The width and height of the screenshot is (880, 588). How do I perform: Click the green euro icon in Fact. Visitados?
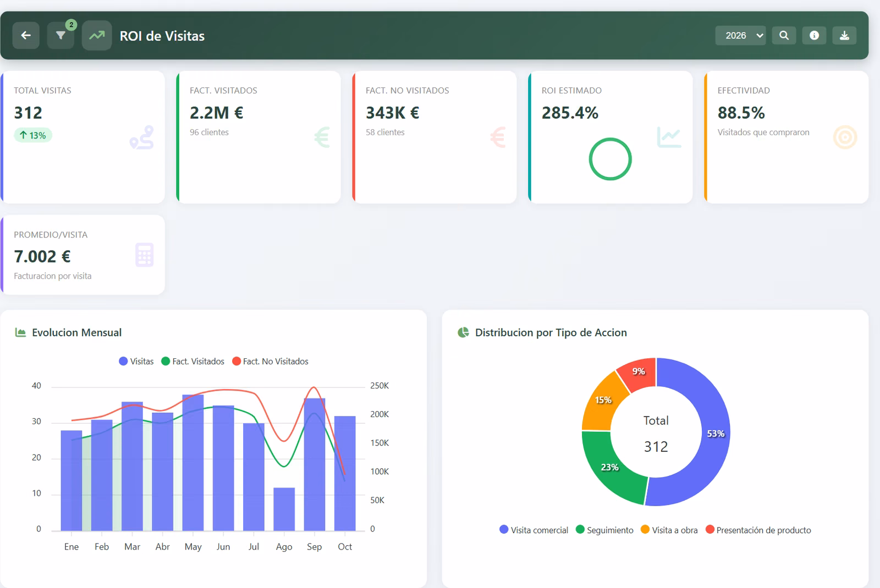(x=322, y=137)
